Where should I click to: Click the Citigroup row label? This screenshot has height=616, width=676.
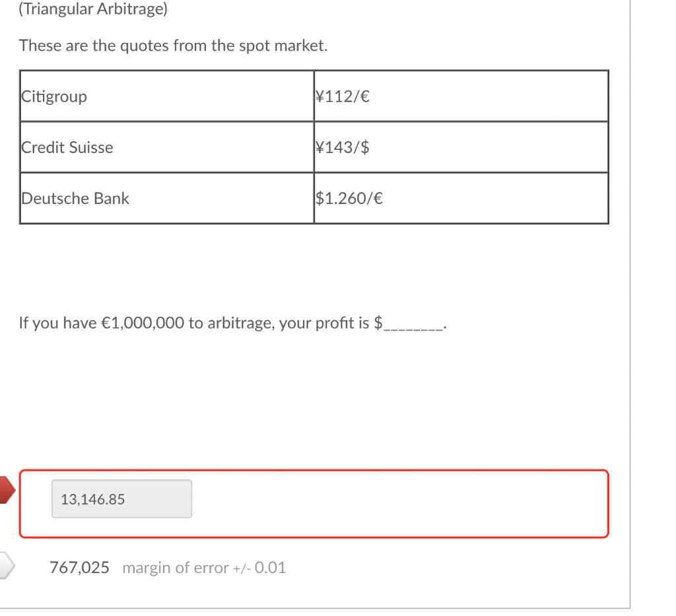pos(54,96)
